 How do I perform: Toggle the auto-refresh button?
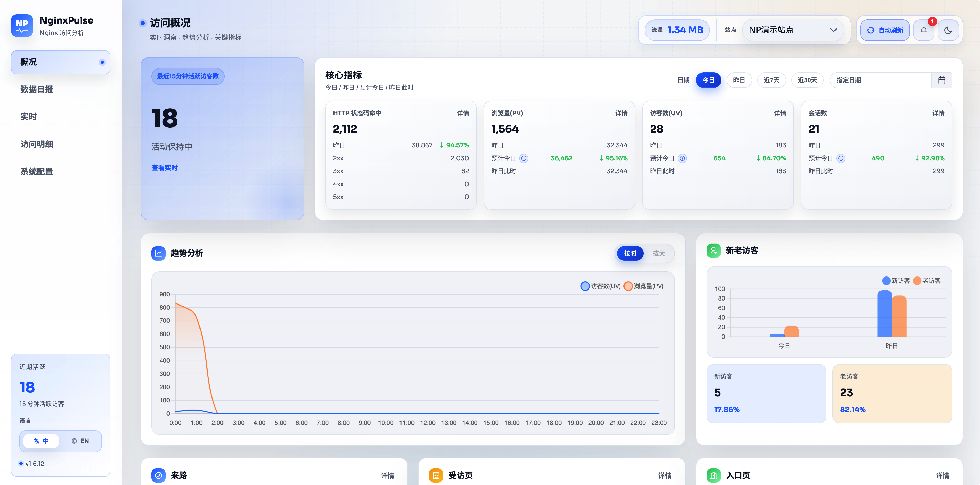point(885,30)
